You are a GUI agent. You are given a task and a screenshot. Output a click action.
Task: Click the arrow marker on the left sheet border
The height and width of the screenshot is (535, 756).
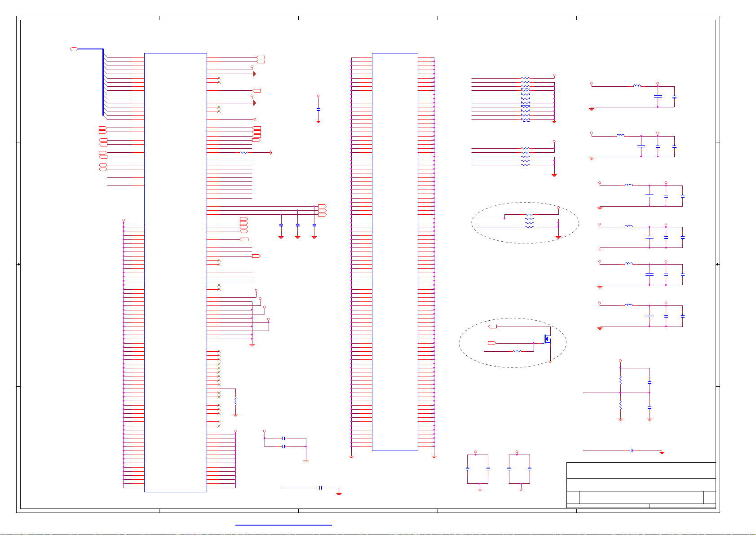(18, 265)
